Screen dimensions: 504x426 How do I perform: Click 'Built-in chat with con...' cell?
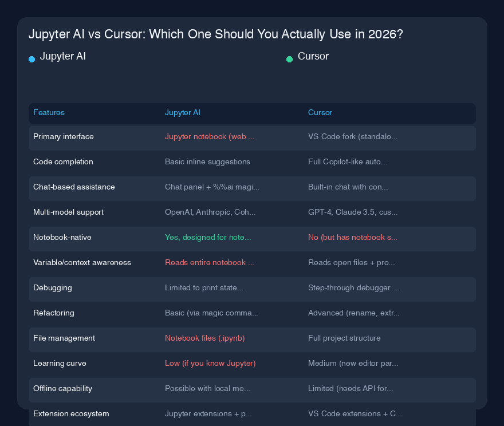pos(348,187)
